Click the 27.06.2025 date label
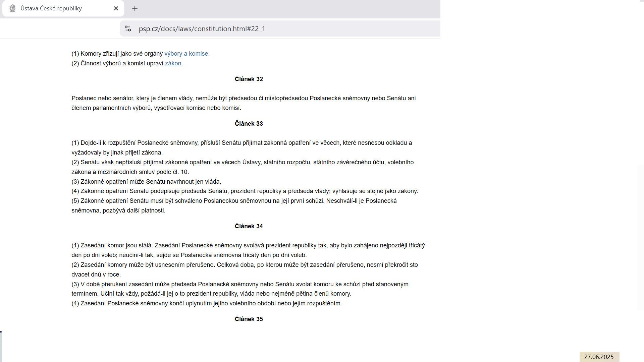The width and height of the screenshot is (644, 362). point(599,357)
